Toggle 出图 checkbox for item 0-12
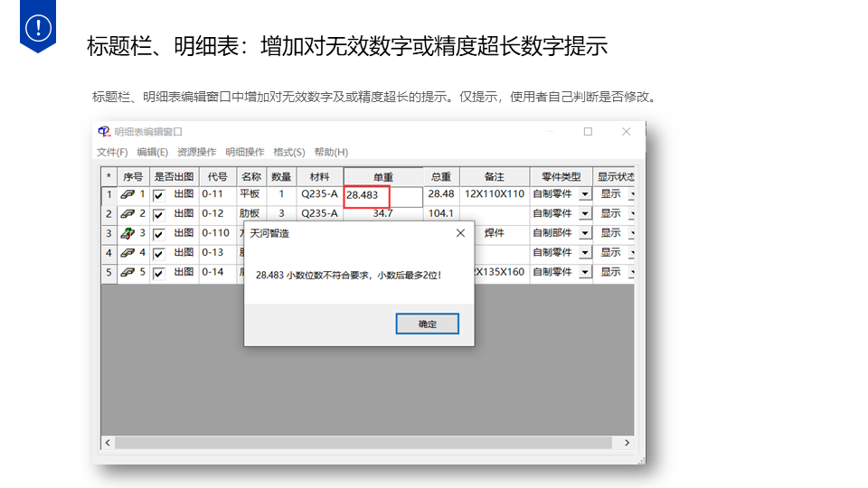The height and width of the screenshot is (488, 868). pyautogui.click(x=159, y=215)
